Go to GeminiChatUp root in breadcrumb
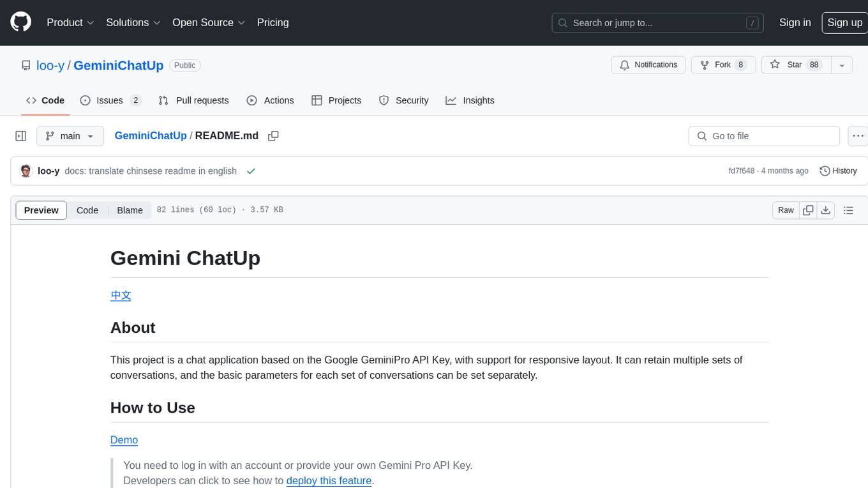Image resolution: width=868 pixels, height=488 pixels. (151, 135)
